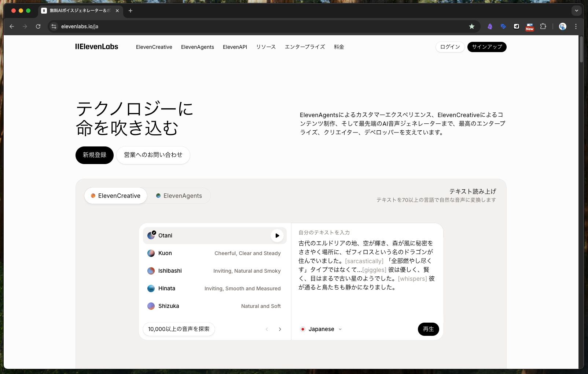
Task: Click the site information icon
Action: (x=54, y=26)
